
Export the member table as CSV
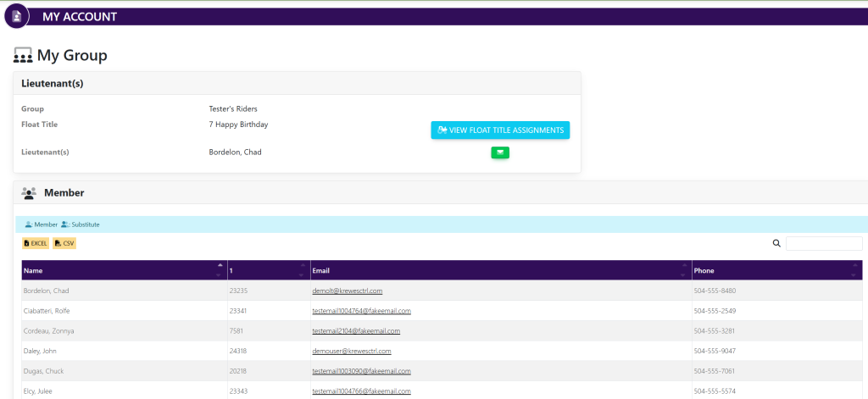(x=64, y=243)
